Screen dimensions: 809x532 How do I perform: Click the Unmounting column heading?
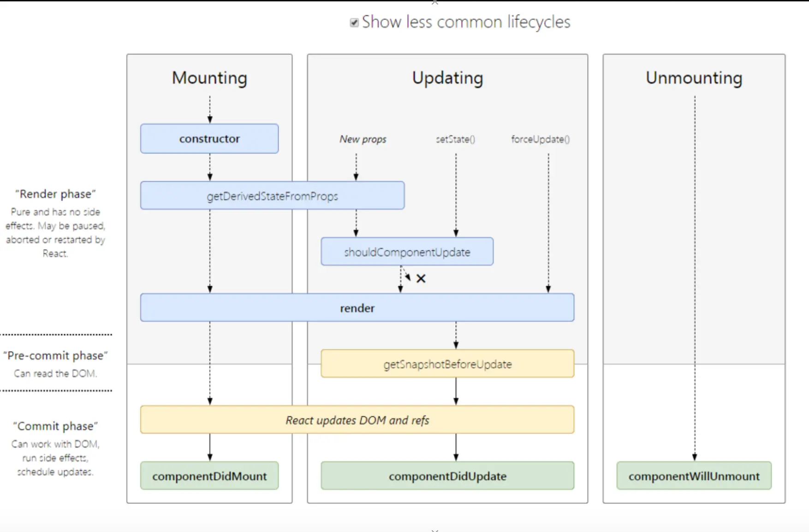pos(694,78)
